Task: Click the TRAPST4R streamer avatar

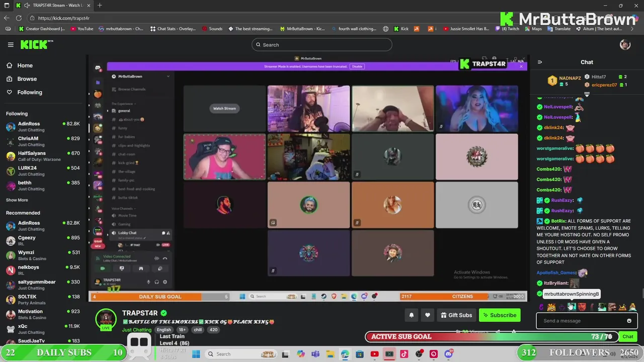Action: click(x=106, y=318)
